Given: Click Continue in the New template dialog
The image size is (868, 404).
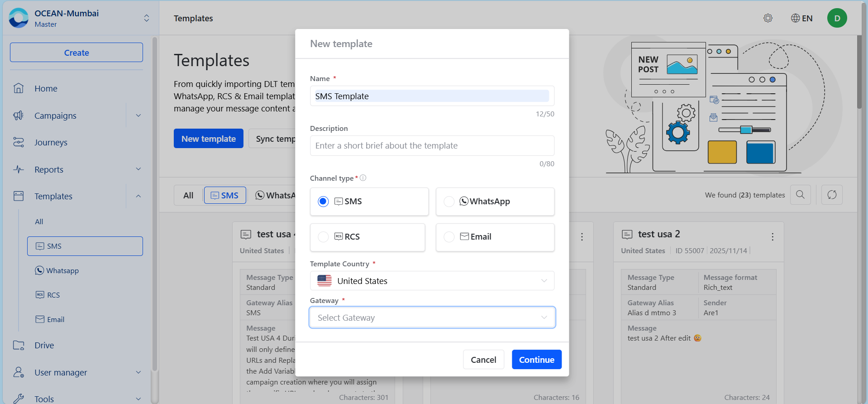Looking at the screenshot, I should (537, 360).
